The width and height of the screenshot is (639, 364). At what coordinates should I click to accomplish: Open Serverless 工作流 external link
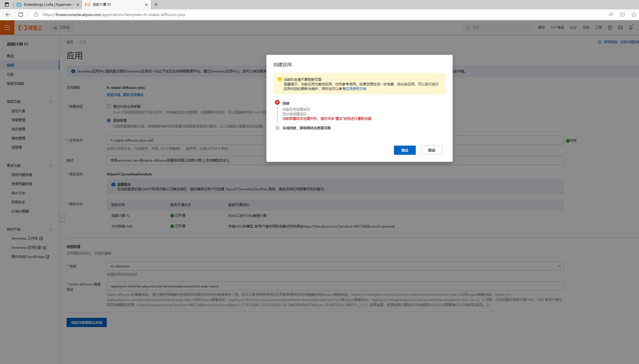click(27, 238)
